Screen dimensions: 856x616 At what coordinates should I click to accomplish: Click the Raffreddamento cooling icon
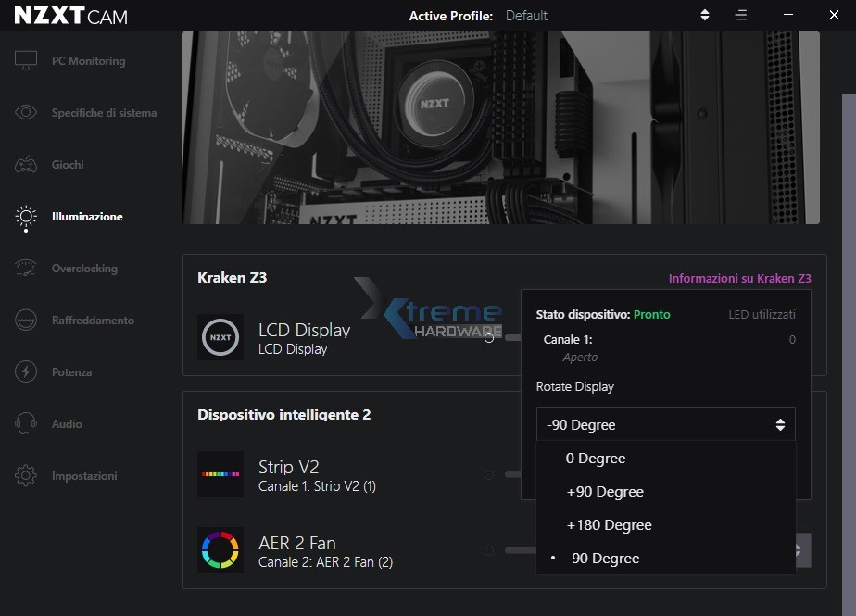click(x=26, y=320)
